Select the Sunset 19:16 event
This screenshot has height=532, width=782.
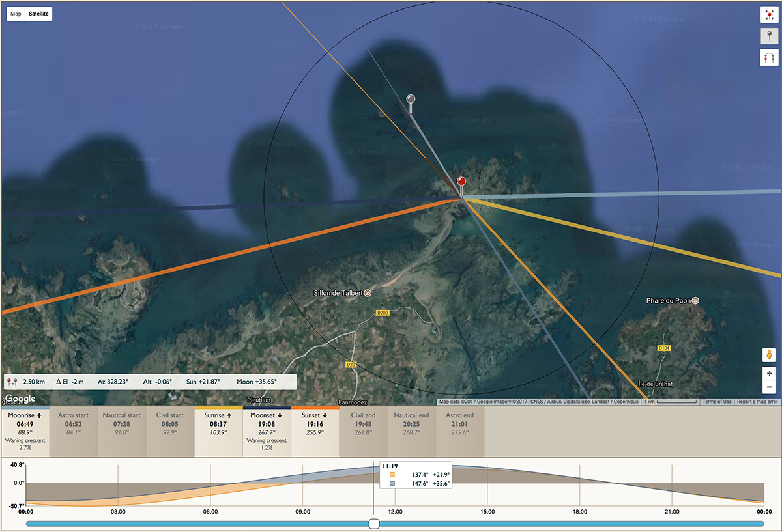pos(315,432)
